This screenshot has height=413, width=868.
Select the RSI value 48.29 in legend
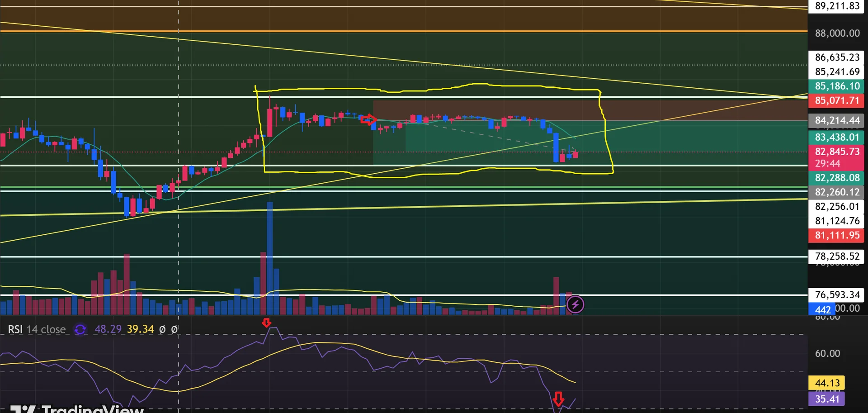[108, 329]
